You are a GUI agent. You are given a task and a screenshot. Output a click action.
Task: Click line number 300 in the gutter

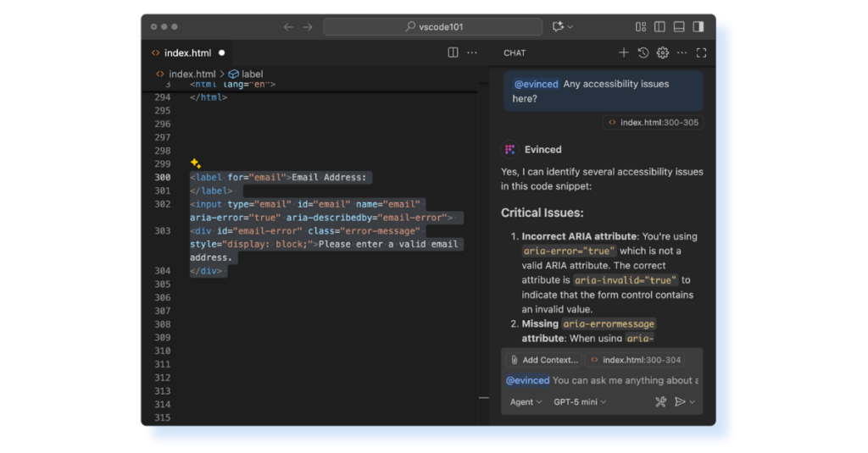(163, 178)
